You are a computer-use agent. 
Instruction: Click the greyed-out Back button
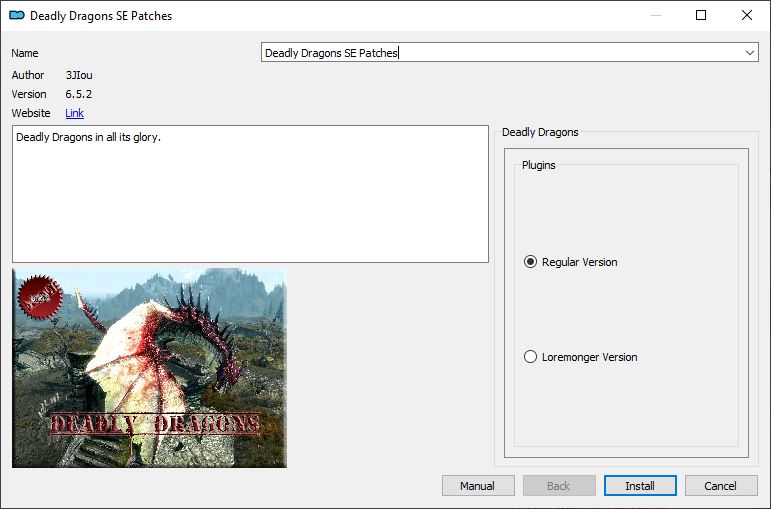tap(559, 486)
